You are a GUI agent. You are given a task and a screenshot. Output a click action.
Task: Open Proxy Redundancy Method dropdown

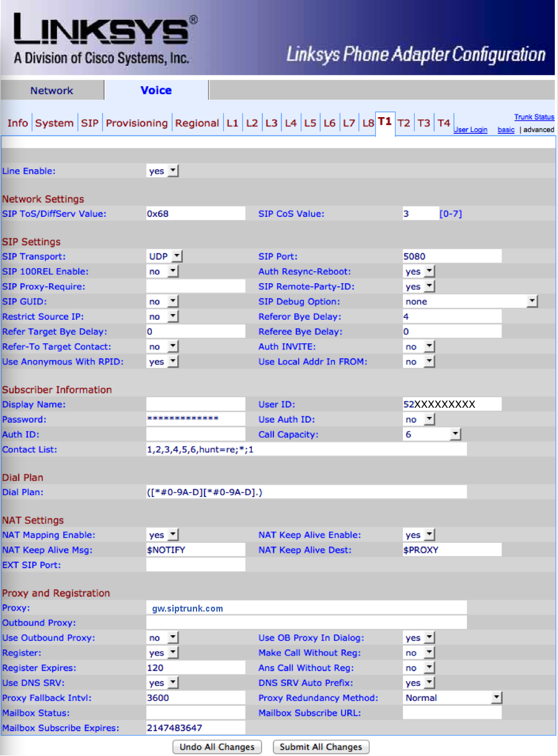[453, 698]
